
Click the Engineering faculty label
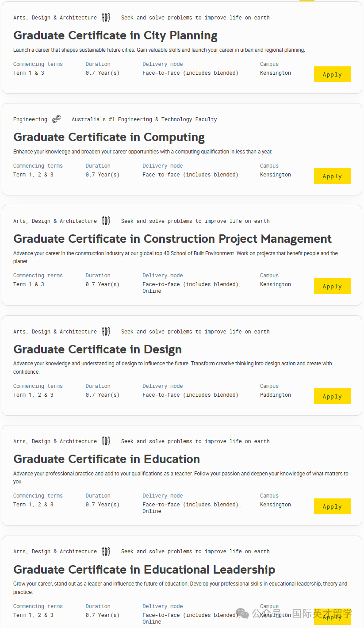tap(30, 119)
